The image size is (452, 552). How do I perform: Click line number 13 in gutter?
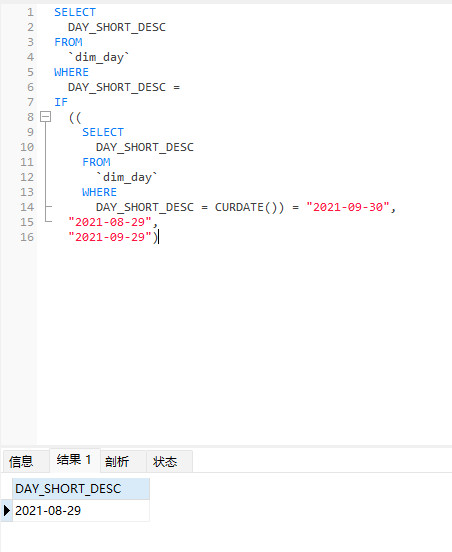pos(27,192)
